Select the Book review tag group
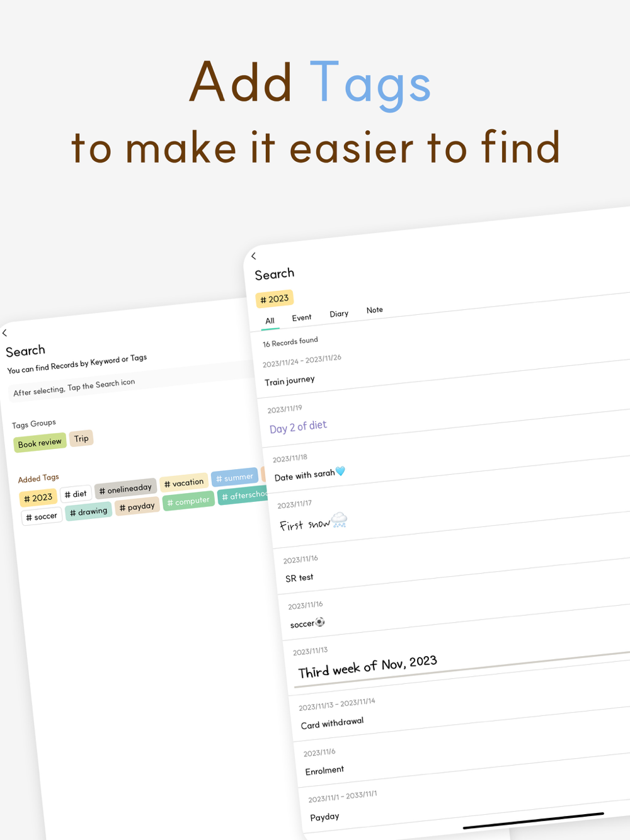Screen dimensions: 630x840 coord(40,443)
